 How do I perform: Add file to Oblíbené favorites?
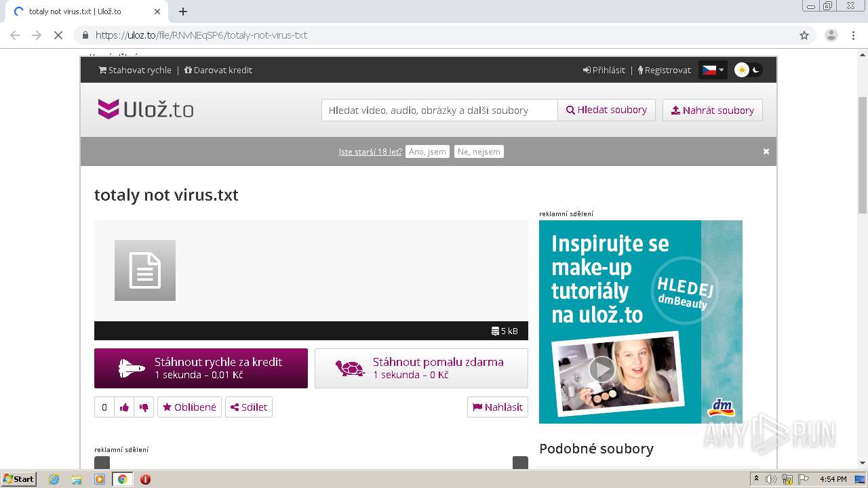(189, 407)
